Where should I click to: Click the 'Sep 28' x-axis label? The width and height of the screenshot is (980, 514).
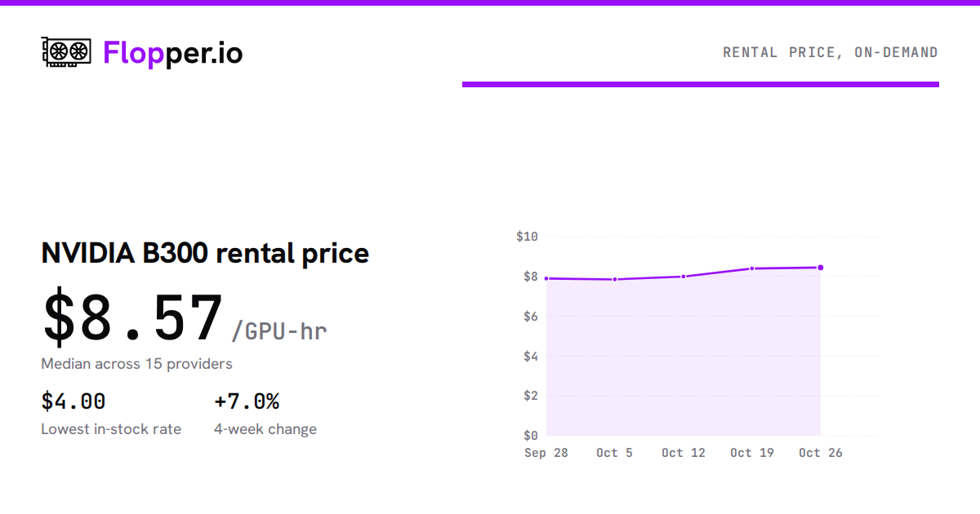coord(546,453)
